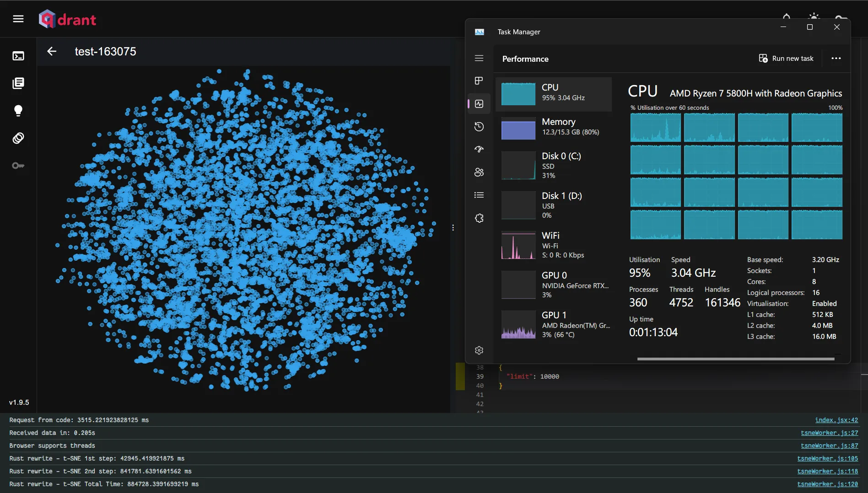868x493 pixels.
Task: Select the Datasets rings icon in sidebar
Action: coord(18,138)
